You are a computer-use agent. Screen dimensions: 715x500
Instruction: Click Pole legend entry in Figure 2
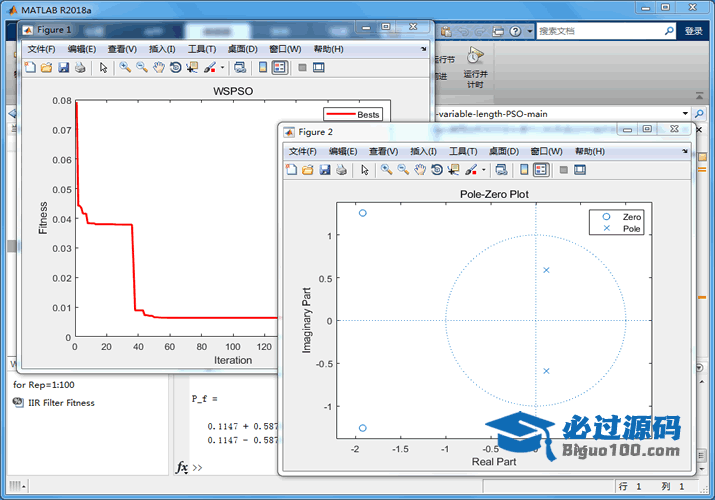point(622,229)
